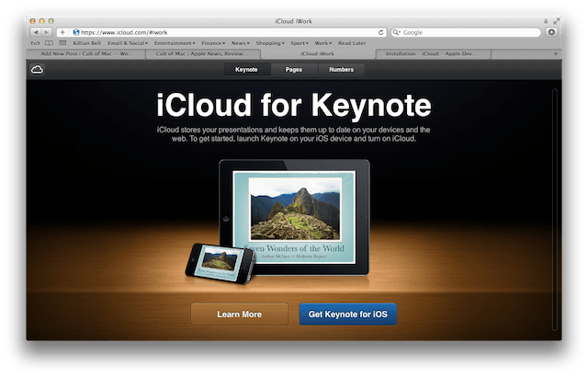Open the Shopping bookmarks dropdown
Image resolution: width=588 pixels, height=377 pixels.
point(270,43)
